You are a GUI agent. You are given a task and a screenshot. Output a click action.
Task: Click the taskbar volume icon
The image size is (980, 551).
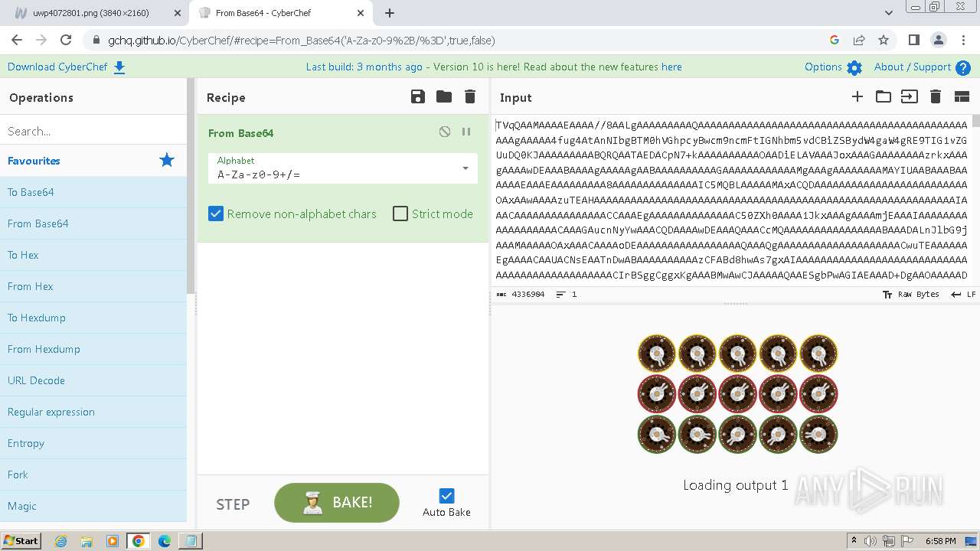click(871, 541)
